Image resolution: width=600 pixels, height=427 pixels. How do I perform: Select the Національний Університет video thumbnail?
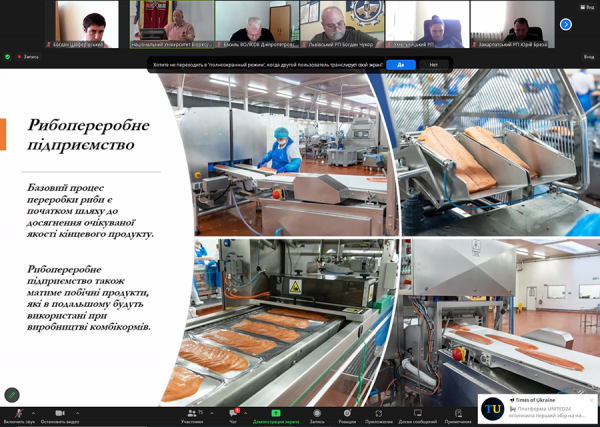172,24
